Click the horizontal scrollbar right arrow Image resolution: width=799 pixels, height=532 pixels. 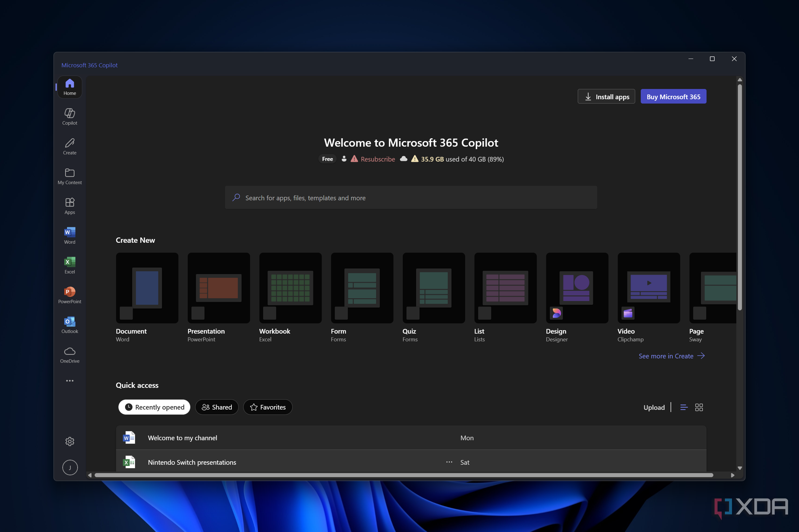coord(733,475)
